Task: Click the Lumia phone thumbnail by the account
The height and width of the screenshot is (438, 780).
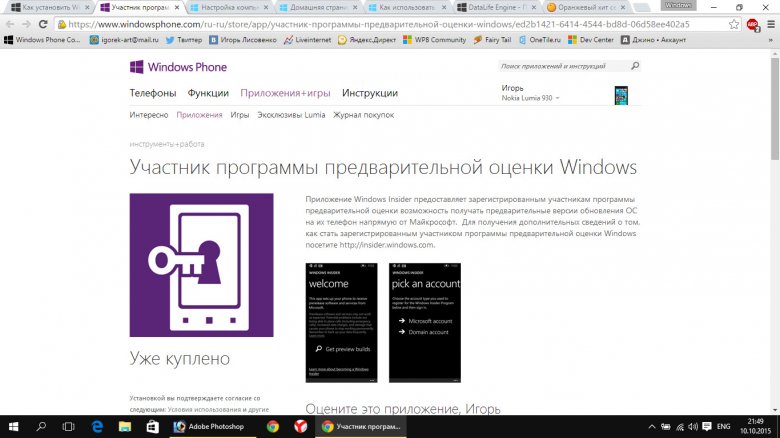Action: 621,95
